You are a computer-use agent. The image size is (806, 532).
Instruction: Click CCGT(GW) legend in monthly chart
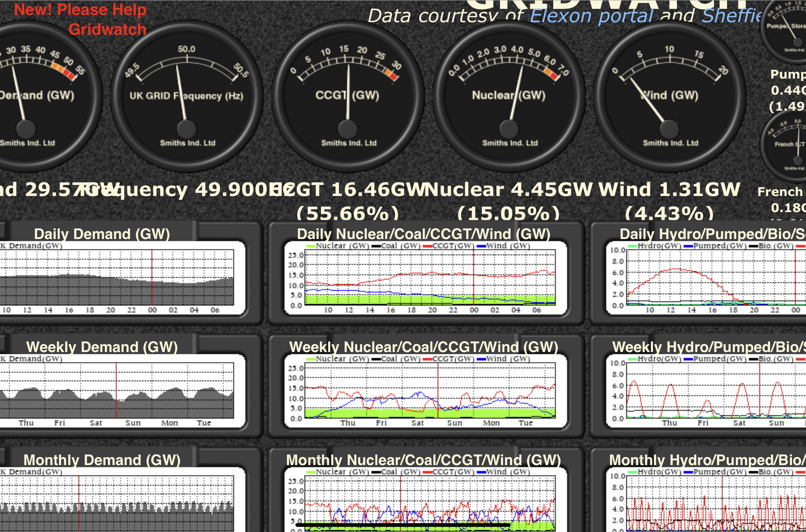[x=448, y=472]
